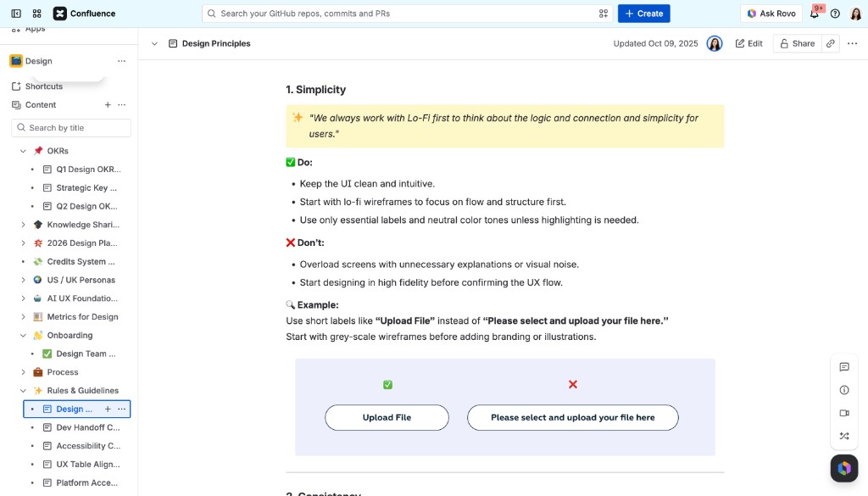Edit the page

(x=748, y=43)
